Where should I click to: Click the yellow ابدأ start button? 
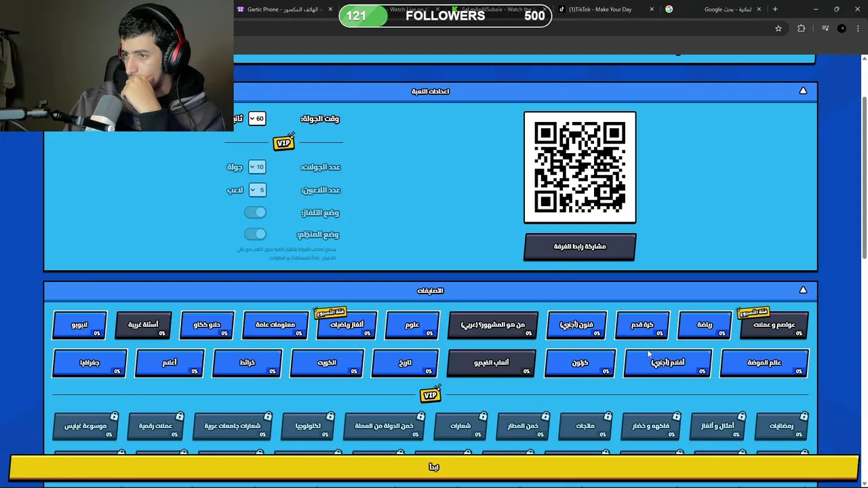[x=434, y=467]
